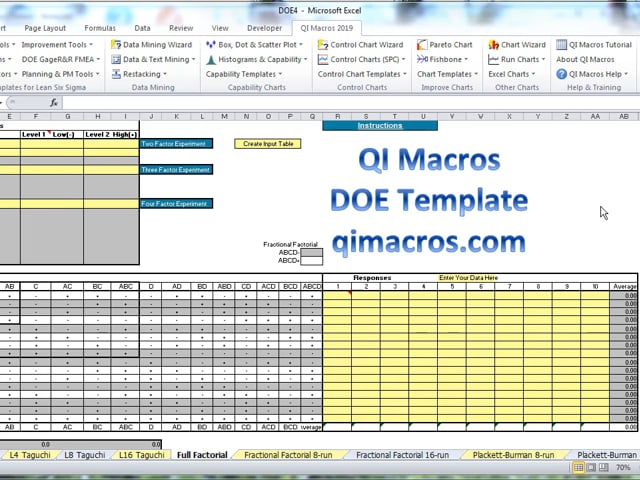
Task: Click the Data & Text Mining icon
Action: tap(116, 60)
